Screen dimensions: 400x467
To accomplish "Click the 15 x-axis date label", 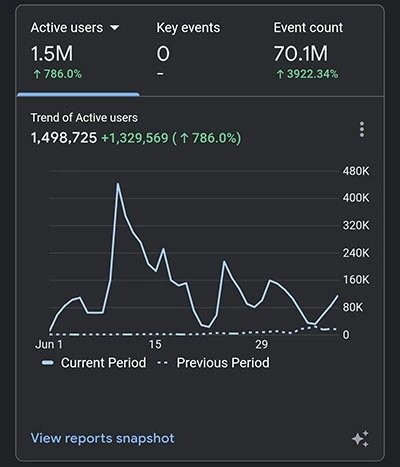I will (x=155, y=344).
